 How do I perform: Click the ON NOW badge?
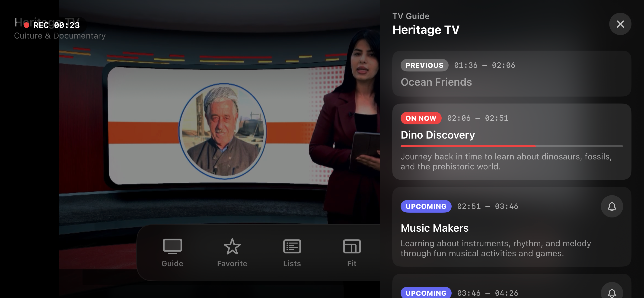tap(421, 118)
